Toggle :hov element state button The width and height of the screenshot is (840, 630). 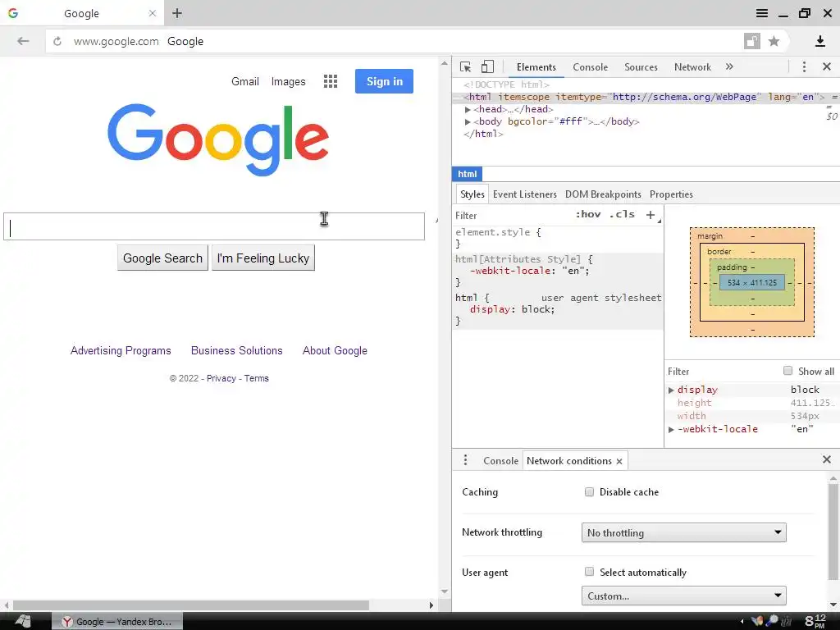[587, 214]
